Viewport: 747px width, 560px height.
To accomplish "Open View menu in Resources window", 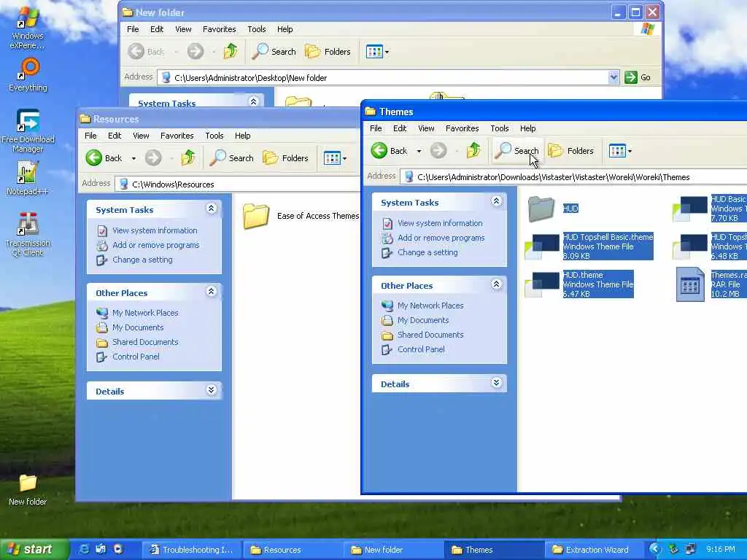I will (x=141, y=136).
